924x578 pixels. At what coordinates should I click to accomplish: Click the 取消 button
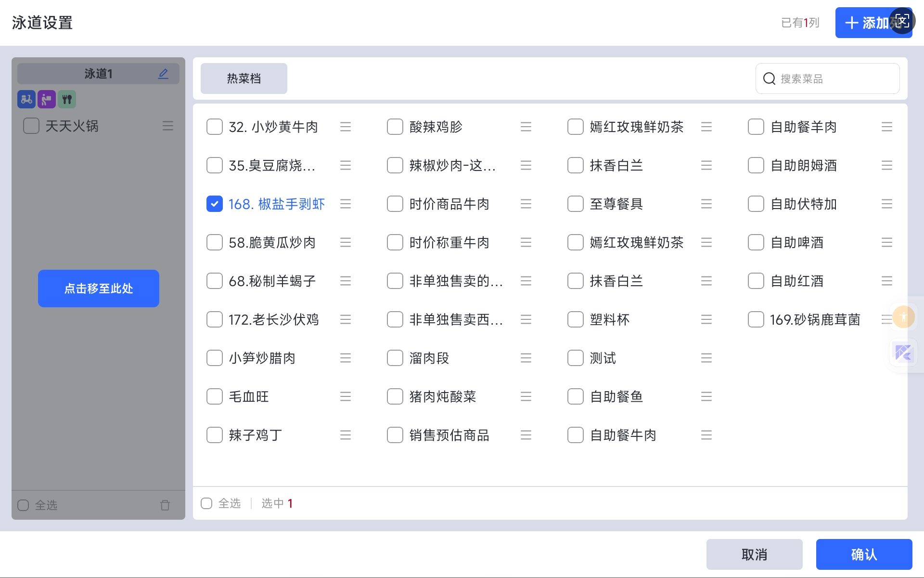coord(754,554)
